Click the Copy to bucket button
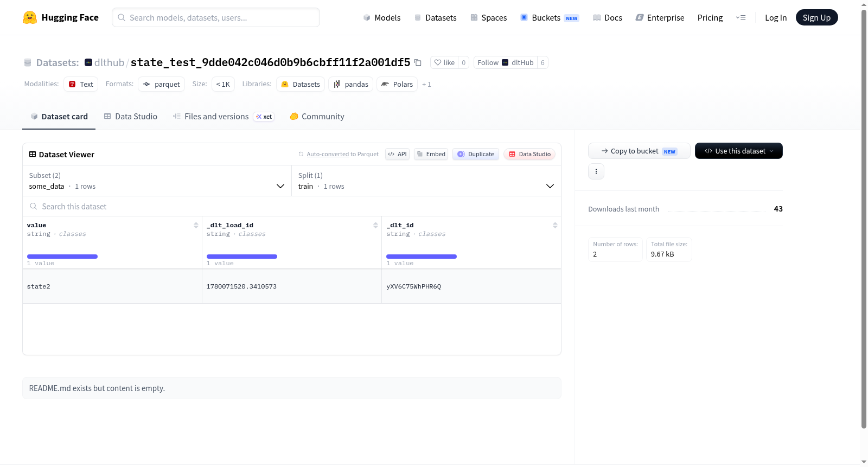The height and width of the screenshot is (467, 868). (x=639, y=151)
